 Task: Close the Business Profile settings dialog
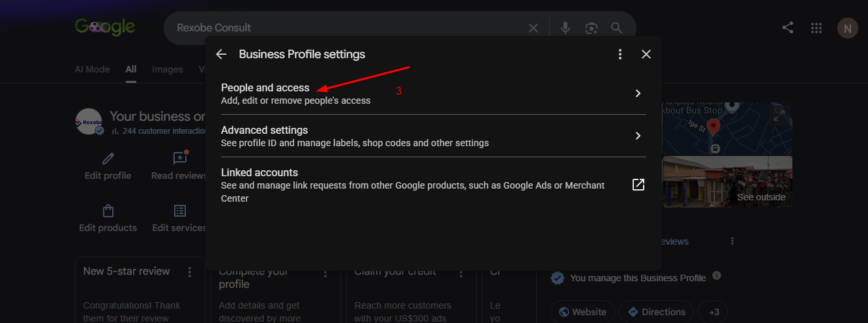[646, 54]
